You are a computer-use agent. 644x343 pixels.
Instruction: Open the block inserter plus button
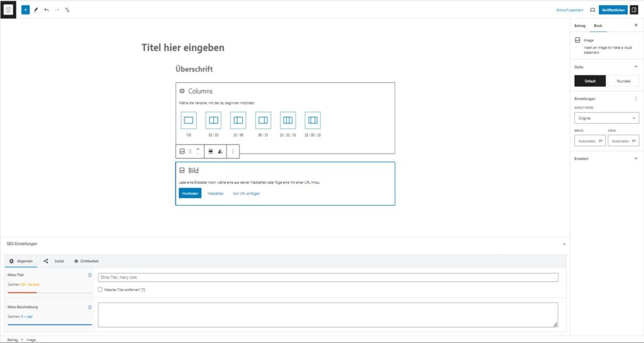25,10
